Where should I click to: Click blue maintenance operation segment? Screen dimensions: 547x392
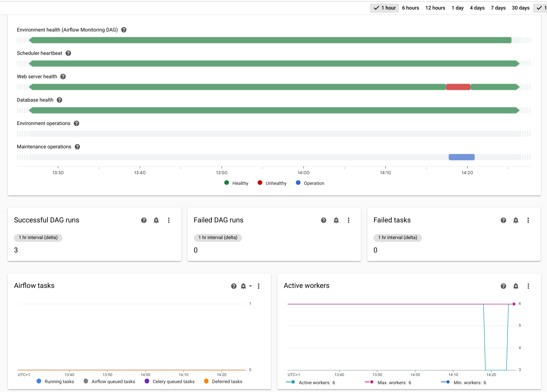coord(462,157)
